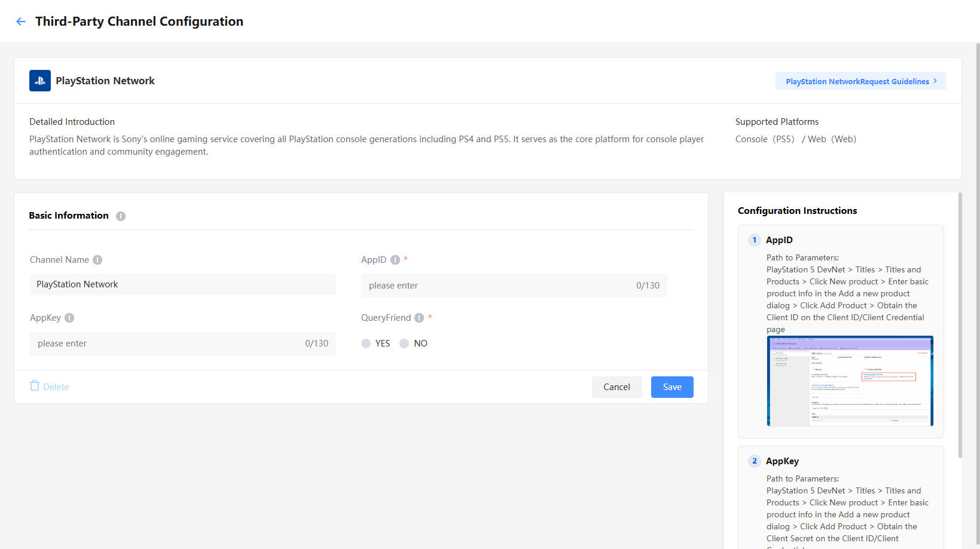Click the Save button
Screen dimensions: 980x549
(672, 387)
